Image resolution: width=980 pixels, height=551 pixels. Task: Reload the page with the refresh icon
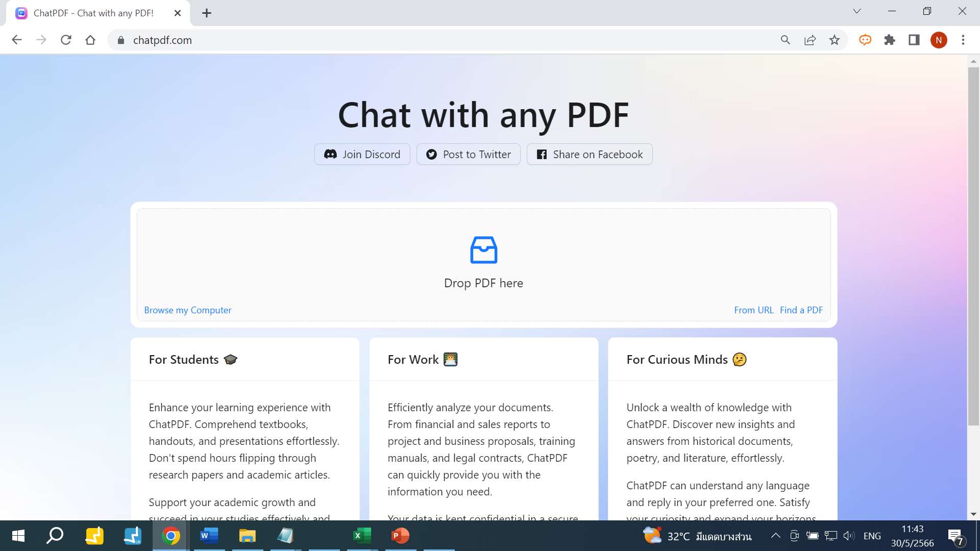point(66,40)
